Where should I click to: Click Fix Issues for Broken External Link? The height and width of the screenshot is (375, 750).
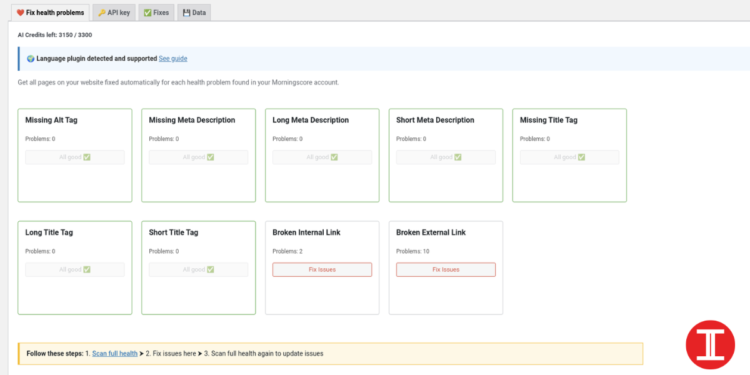pyautogui.click(x=446, y=270)
